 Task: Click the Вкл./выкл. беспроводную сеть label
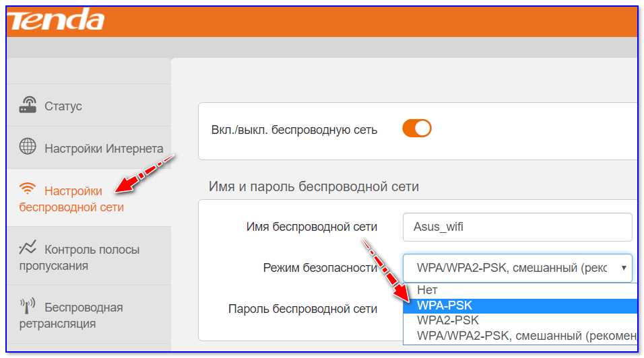(294, 130)
